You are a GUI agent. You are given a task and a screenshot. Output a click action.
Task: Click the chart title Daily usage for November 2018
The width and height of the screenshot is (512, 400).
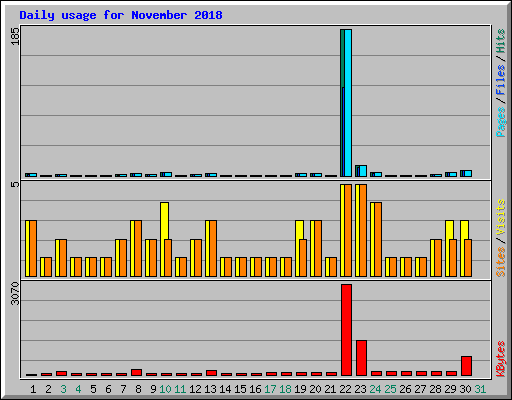[121, 15]
